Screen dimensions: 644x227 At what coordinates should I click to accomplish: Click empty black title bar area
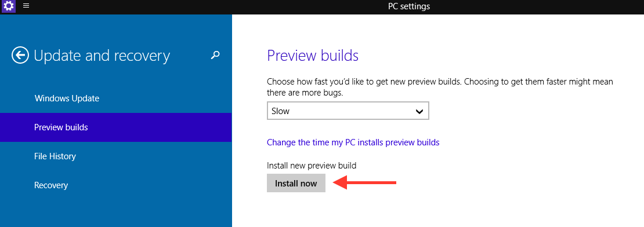[x=205, y=6]
